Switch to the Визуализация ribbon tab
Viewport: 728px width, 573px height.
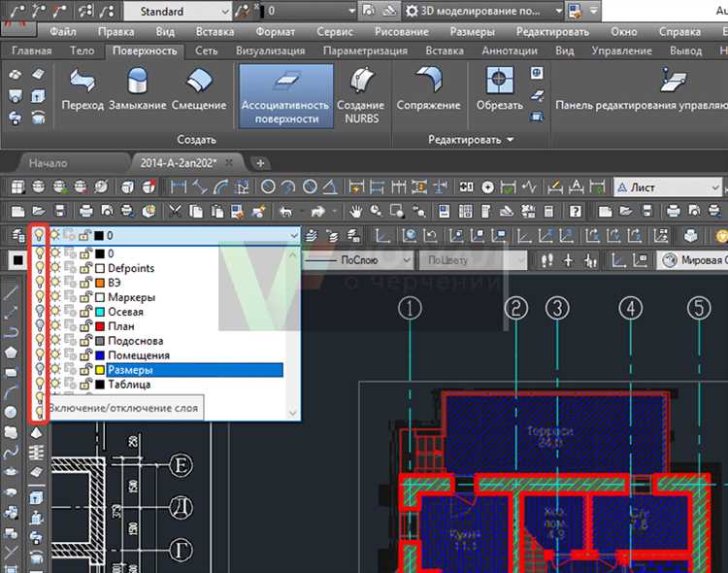(271, 51)
